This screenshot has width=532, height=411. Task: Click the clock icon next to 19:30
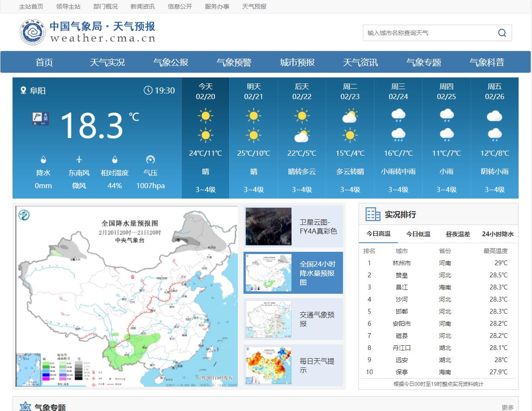pyautogui.click(x=148, y=90)
